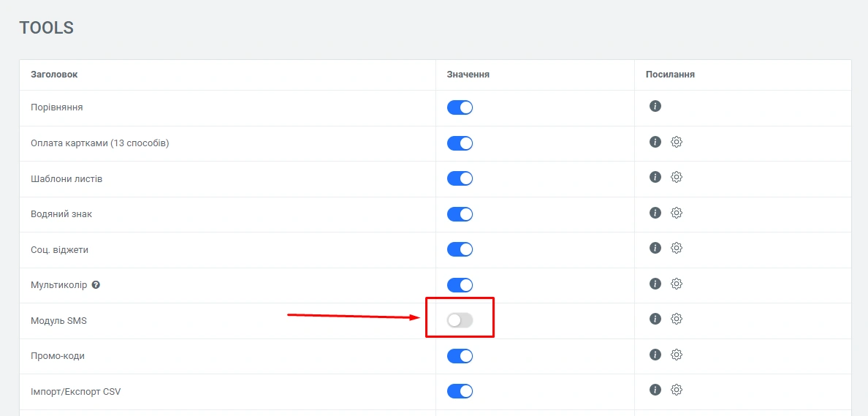View info for Промо-коди

point(655,355)
